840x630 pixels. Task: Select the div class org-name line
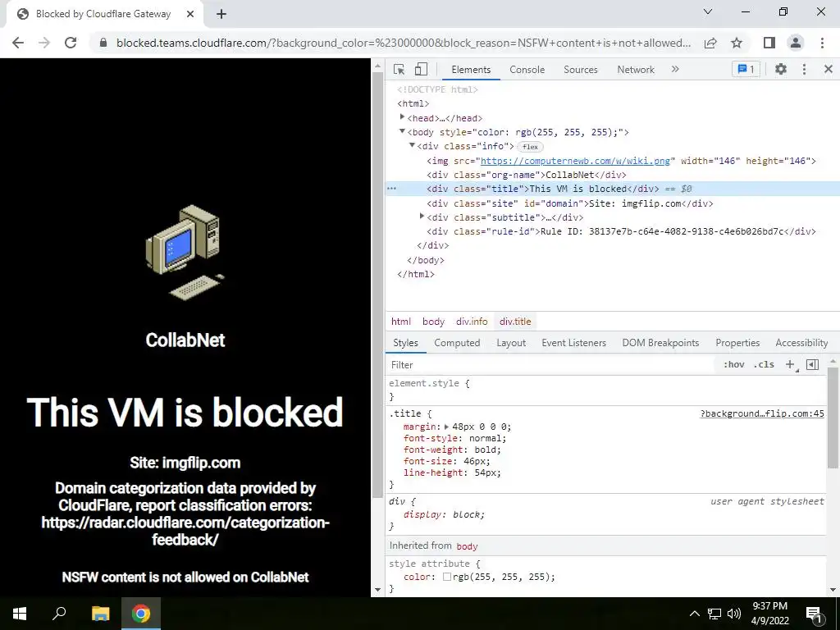tap(527, 175)
